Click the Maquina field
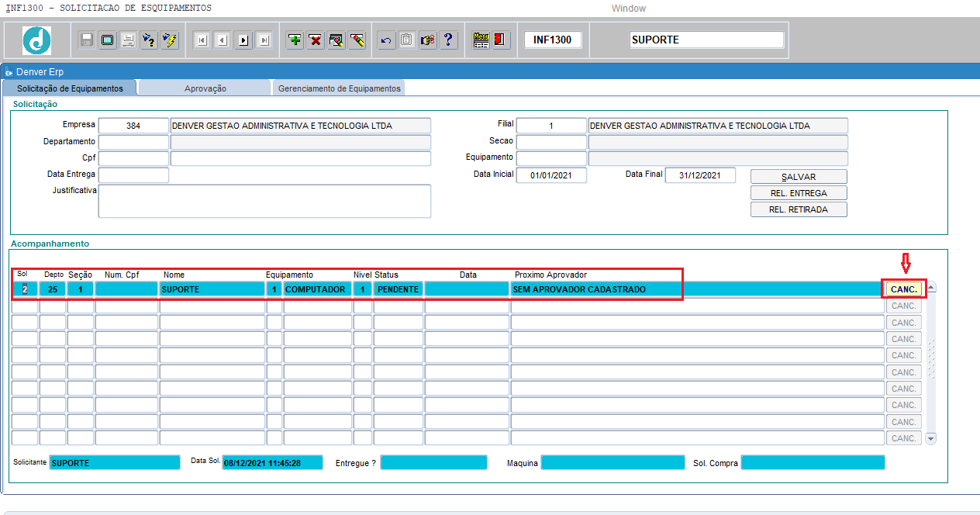The width and height of the screenshot is (980, 515). tap(612, 463)
